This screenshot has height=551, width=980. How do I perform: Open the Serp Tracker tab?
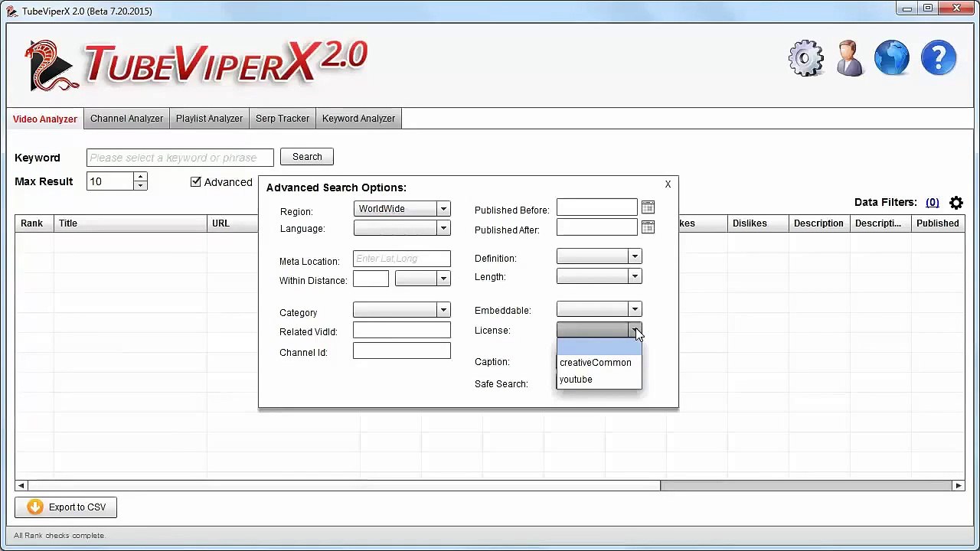pos(283,119)
